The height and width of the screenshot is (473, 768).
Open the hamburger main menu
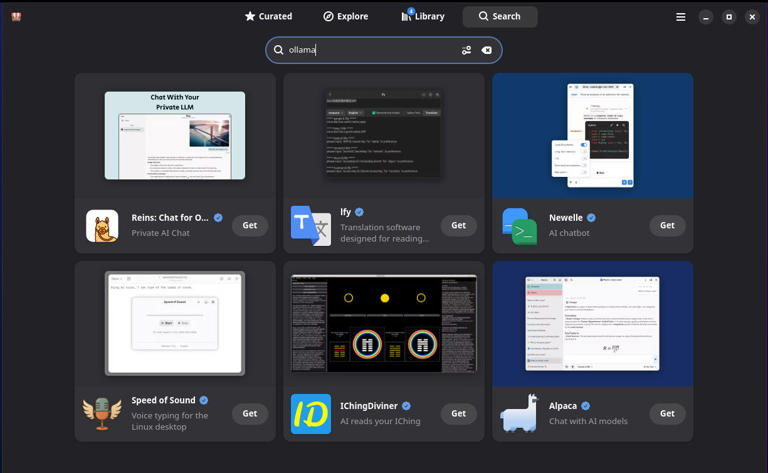[681, 17]
